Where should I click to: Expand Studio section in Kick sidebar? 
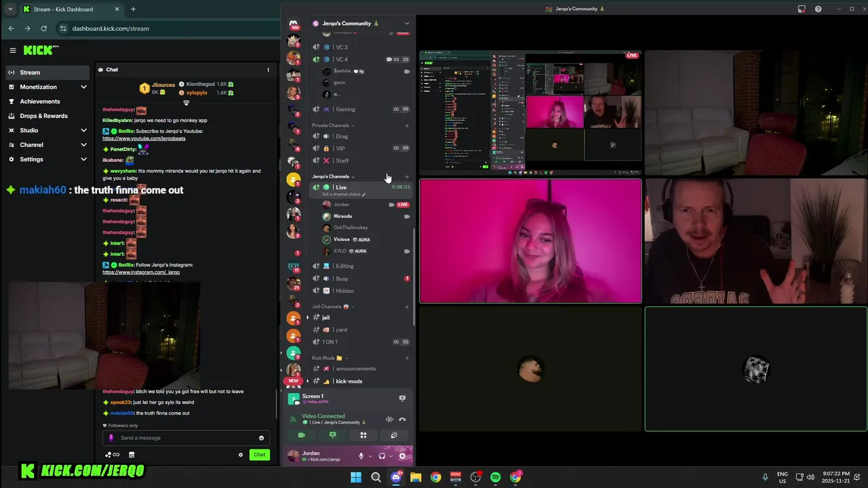(x=83, y=130)
